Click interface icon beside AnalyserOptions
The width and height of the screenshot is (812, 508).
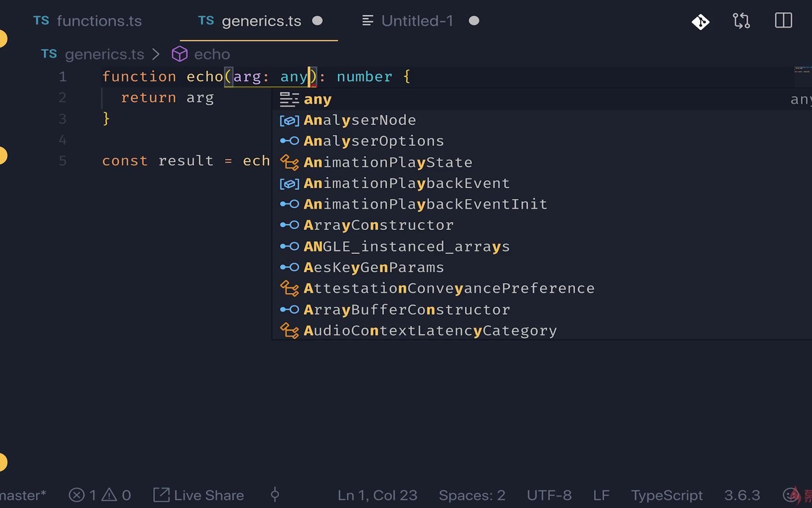tap(289, 141)
